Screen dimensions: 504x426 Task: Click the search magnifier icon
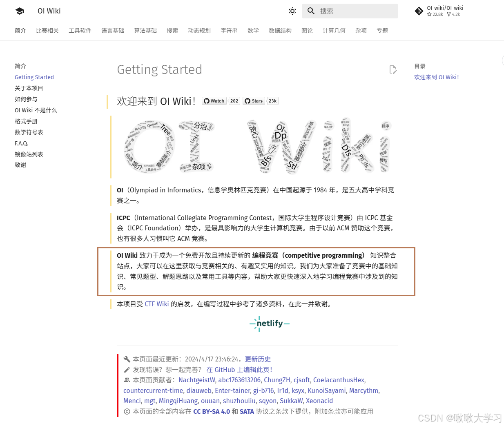coord(311,11)
